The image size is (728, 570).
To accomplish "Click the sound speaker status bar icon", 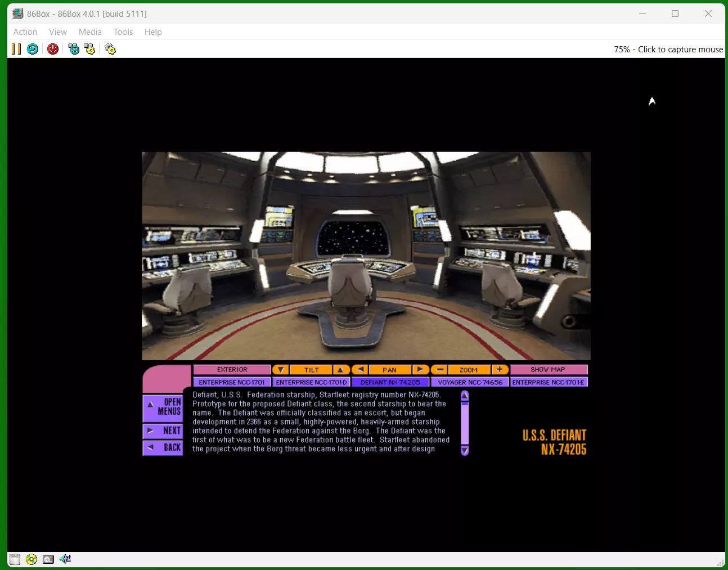I will [65, 559].
